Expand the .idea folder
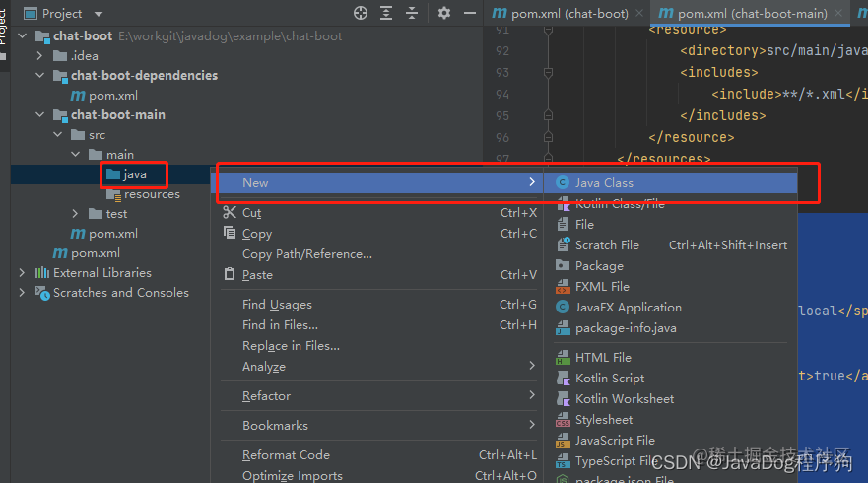The height and width of the screenshot is (483, 868). coord(39,56)
